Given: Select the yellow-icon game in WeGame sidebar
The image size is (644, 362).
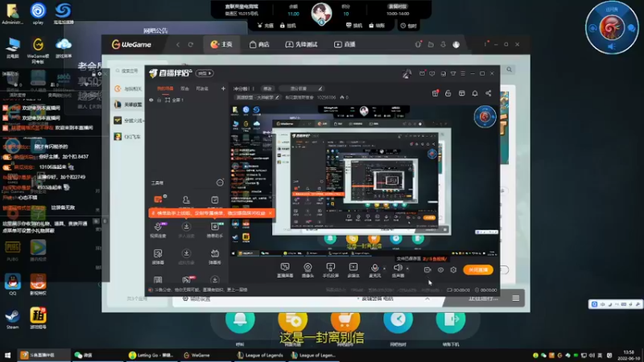Looking at the screenshot, I should (x=128, y=121).
